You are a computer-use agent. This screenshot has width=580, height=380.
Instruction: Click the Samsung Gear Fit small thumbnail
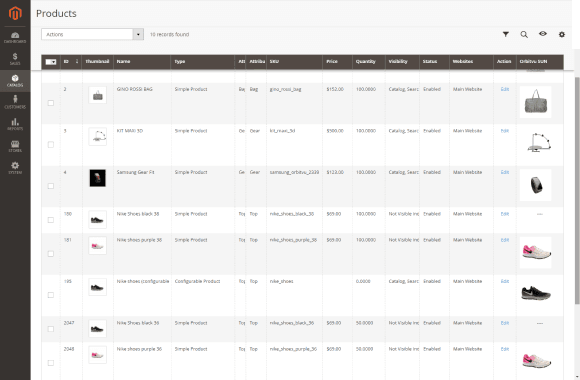coord(98,178)
